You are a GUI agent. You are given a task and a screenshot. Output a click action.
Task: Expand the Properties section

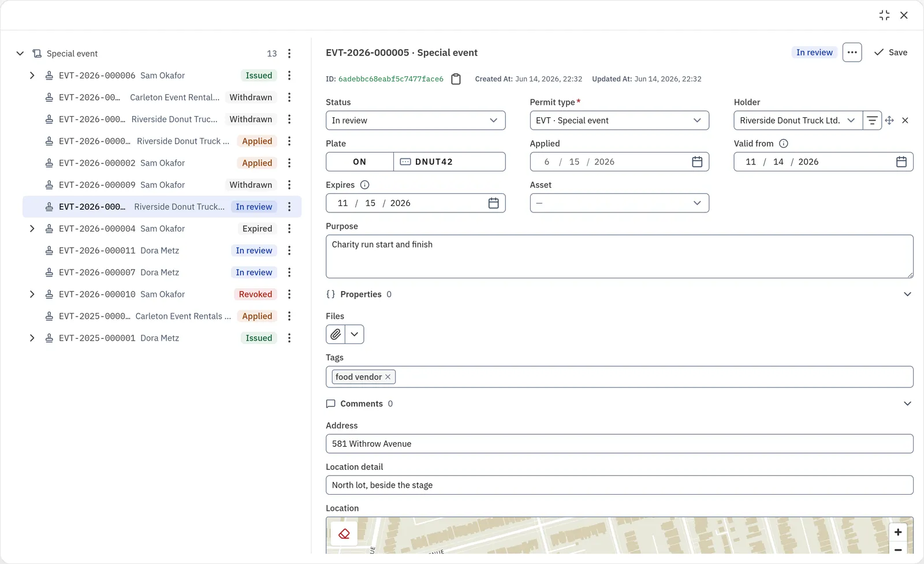click(x=907, y=294)
